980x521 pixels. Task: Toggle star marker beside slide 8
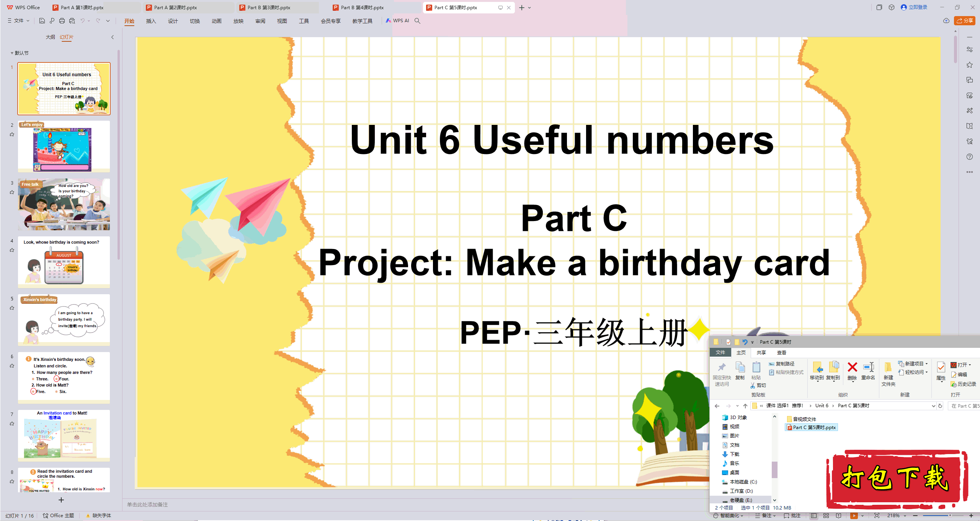[12, 481]
